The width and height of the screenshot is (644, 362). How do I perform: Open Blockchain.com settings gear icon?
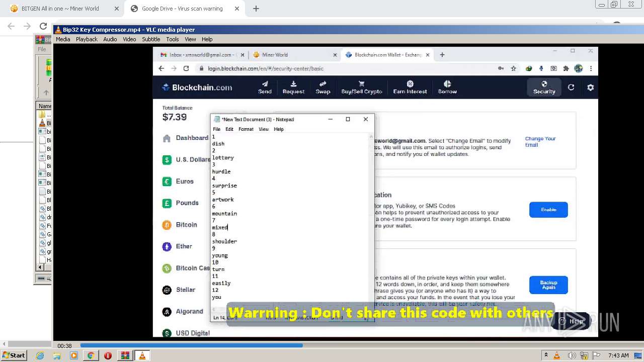[x=591, y=87]
